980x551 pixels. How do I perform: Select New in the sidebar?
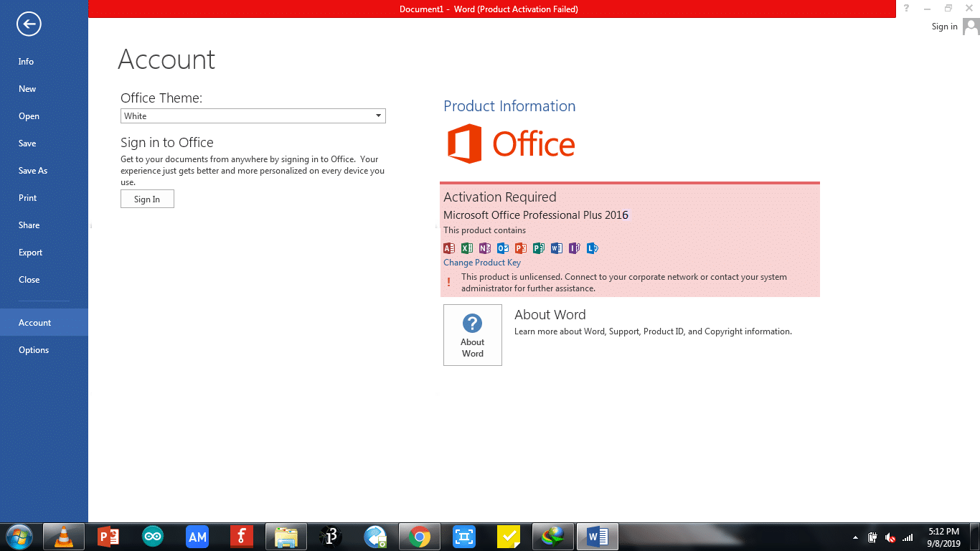(44, 89)
